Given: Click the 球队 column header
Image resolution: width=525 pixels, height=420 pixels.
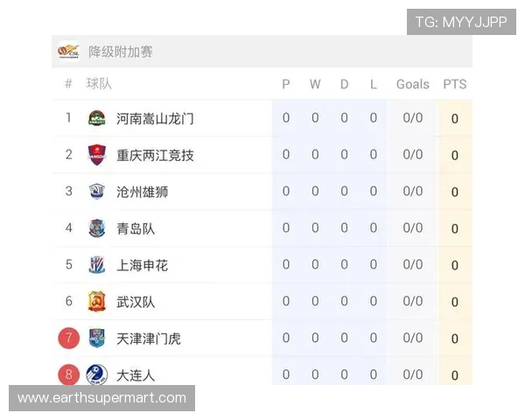Looking at the screenshot, I should pos(99,84).
